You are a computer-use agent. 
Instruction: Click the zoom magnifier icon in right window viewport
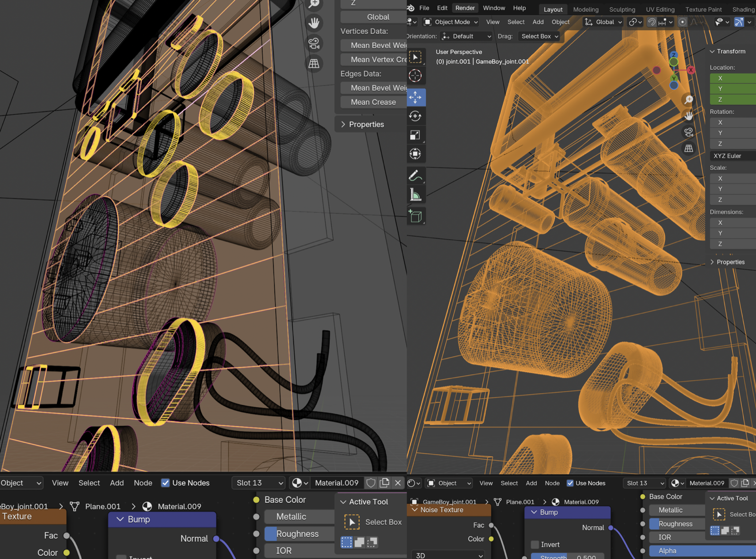(689, 100)
